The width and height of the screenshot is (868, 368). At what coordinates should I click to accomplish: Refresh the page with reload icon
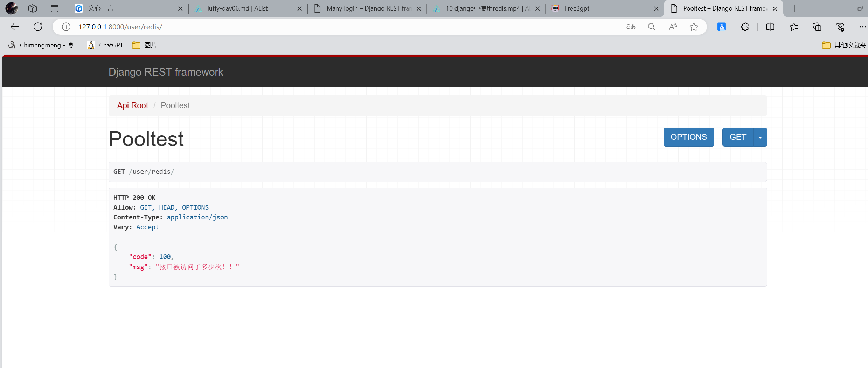click(38, 27)
